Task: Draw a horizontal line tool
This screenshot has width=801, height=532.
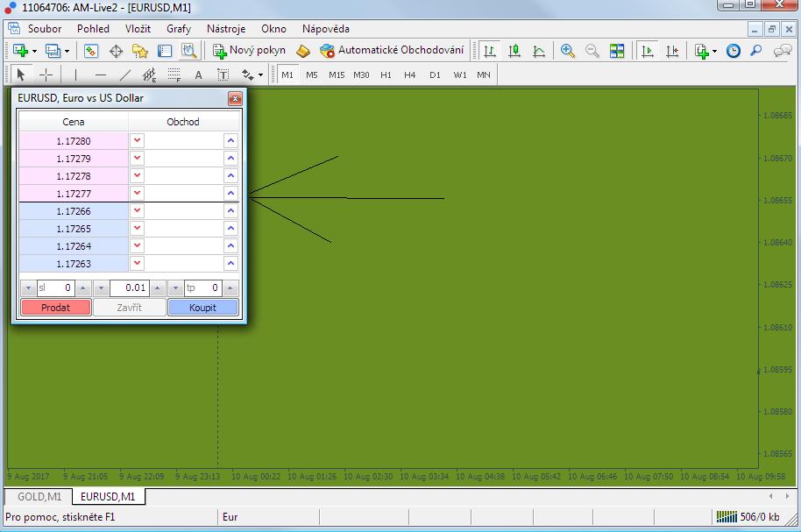Action: pos(101,74)
